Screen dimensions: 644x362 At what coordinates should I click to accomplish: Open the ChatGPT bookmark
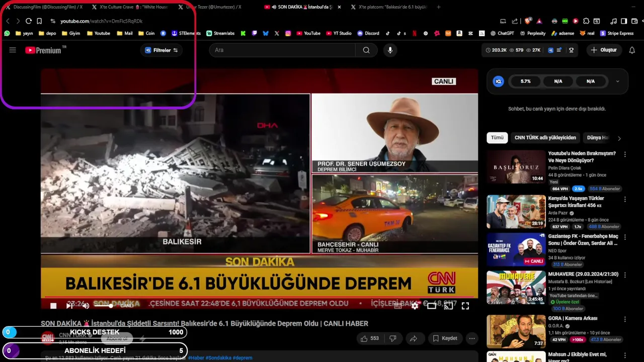[502, 33]
